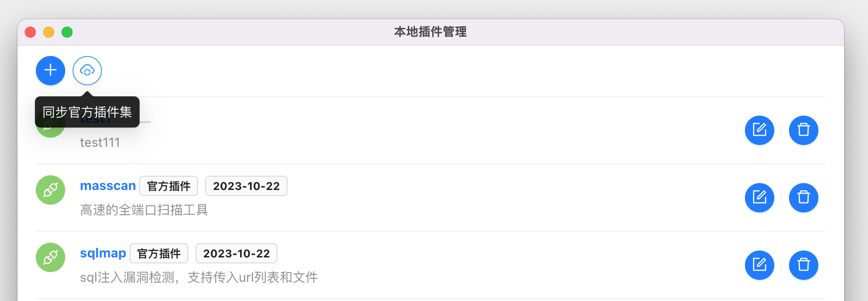
Task: Click the green plug avatar beside masscan
Action: pos(51,190)
